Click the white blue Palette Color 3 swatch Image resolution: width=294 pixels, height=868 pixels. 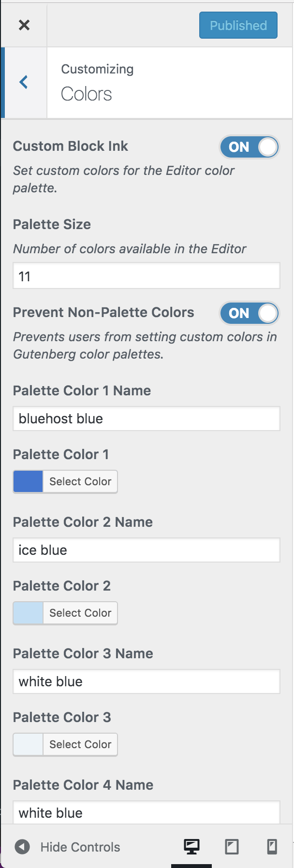pos(28,744)
